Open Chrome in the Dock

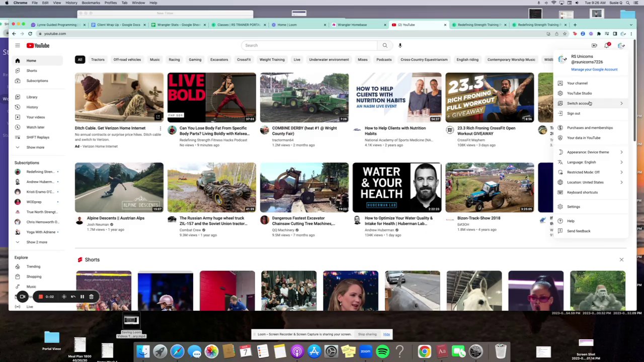point(425,351)
